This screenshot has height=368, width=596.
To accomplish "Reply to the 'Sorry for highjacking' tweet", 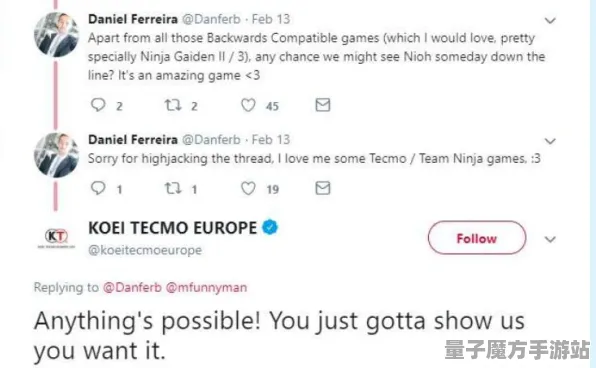I will click(x=98, y=188).
